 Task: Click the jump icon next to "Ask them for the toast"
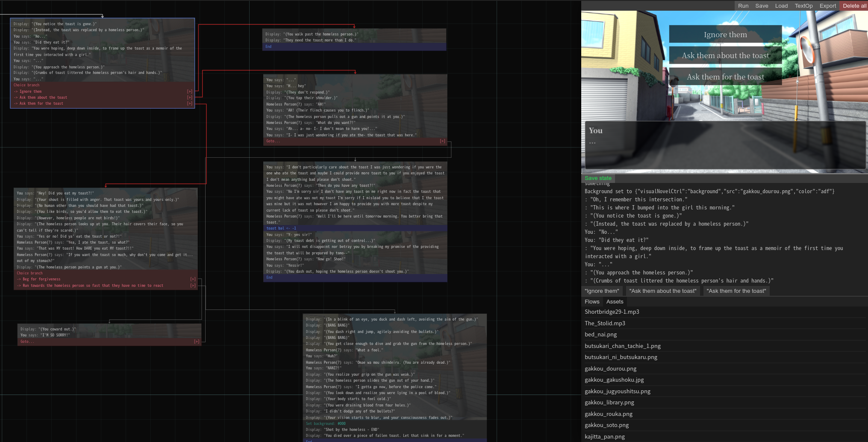coord(189,103)
